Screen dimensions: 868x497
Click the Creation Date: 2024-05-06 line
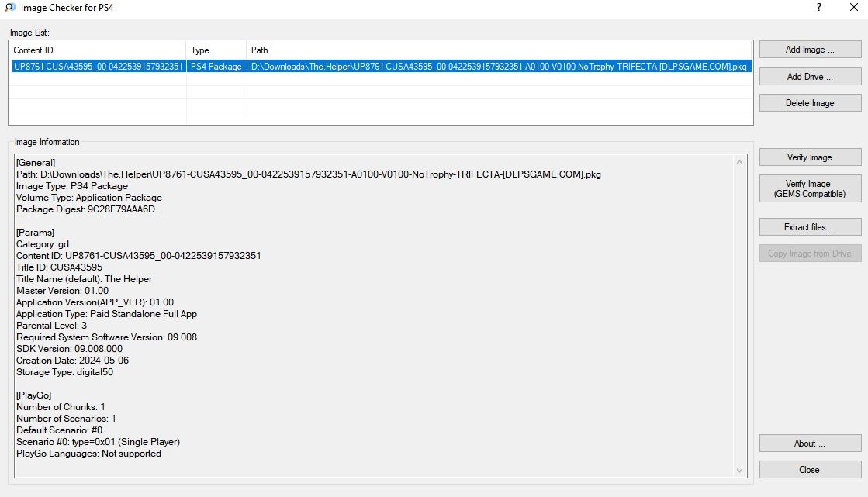(x=72, y=361)
